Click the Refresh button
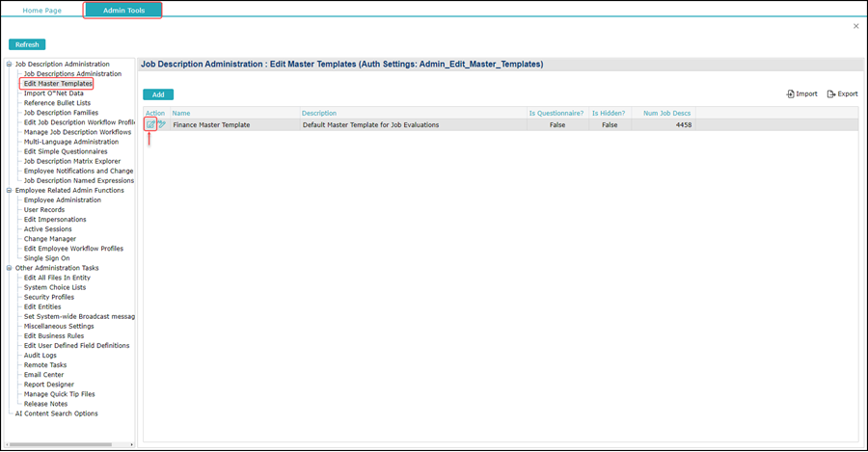The image size is (868, 452). 27,44
